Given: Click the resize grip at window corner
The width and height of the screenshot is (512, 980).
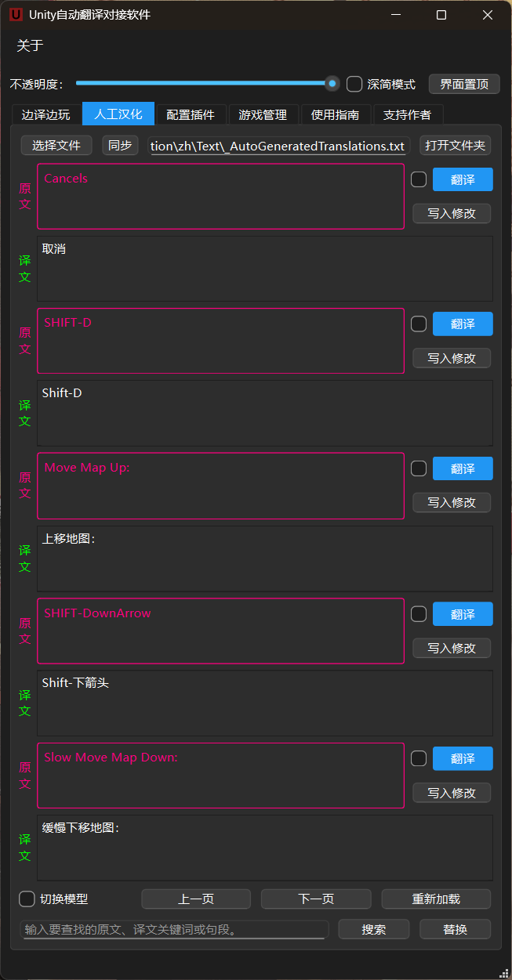Looking at the screenshot, I should tap(504, 972).
